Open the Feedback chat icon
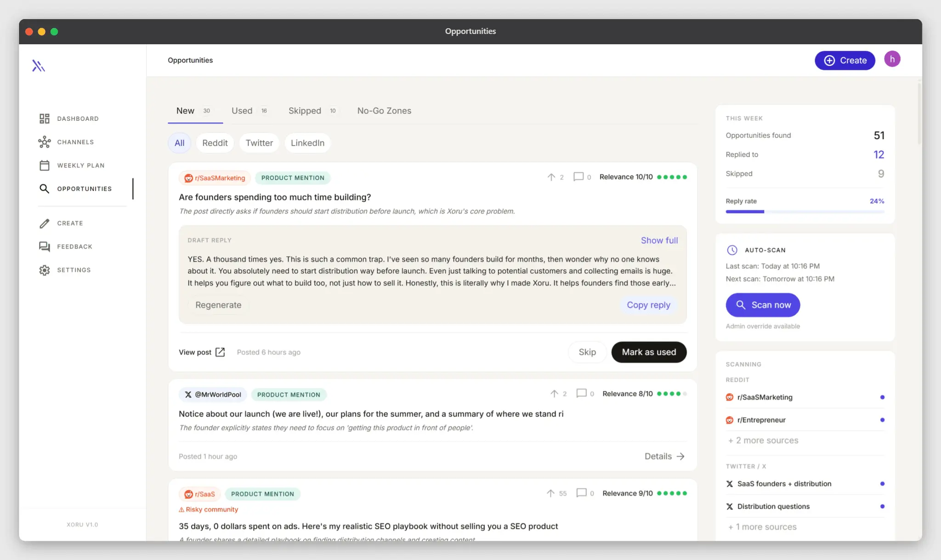This screenshot has height=560, width=941. [45, 247]
